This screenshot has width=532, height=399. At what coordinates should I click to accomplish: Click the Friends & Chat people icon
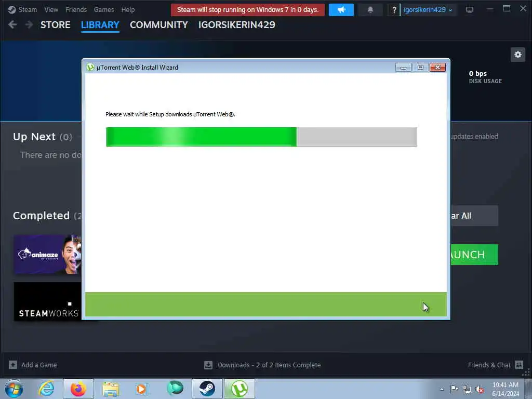coord(519,365)
